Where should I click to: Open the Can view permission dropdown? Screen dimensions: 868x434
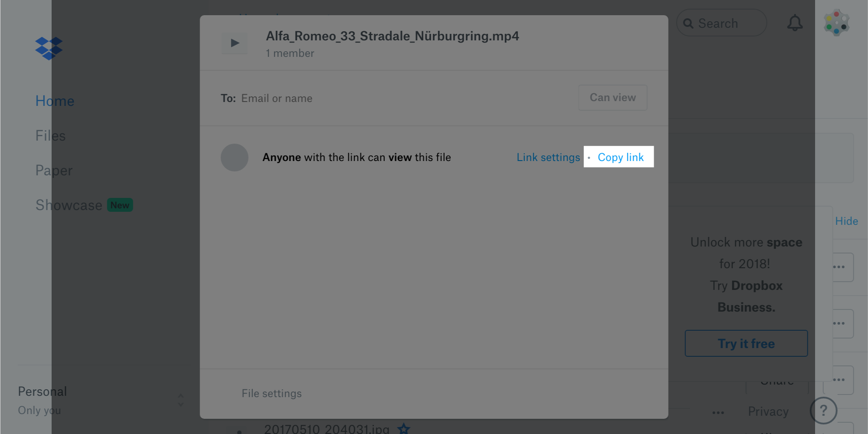[x=612, y=98]
